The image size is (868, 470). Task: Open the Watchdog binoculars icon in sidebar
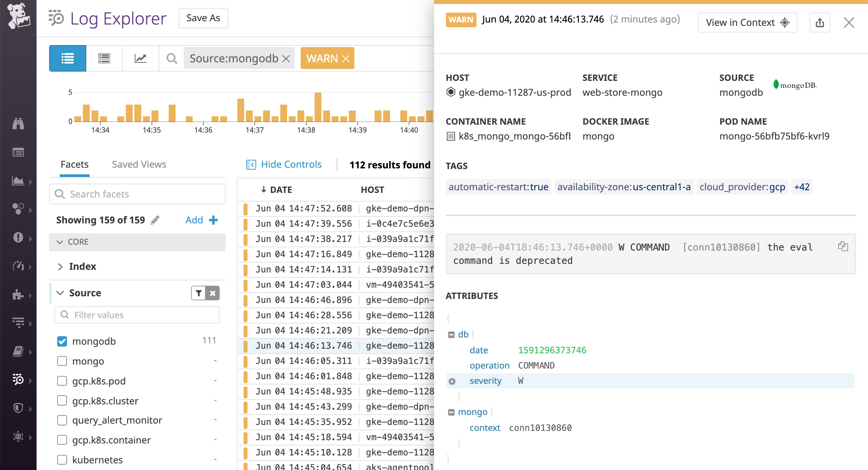tap(19, 124)
